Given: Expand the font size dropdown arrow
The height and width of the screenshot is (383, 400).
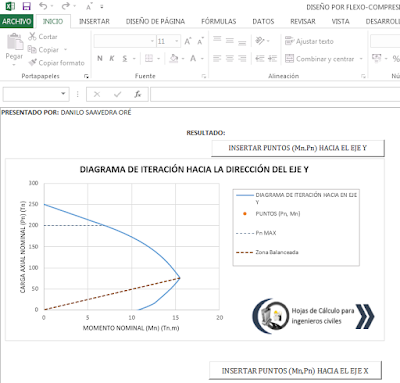Looking at the screenshot, I should tap(177, 41).
